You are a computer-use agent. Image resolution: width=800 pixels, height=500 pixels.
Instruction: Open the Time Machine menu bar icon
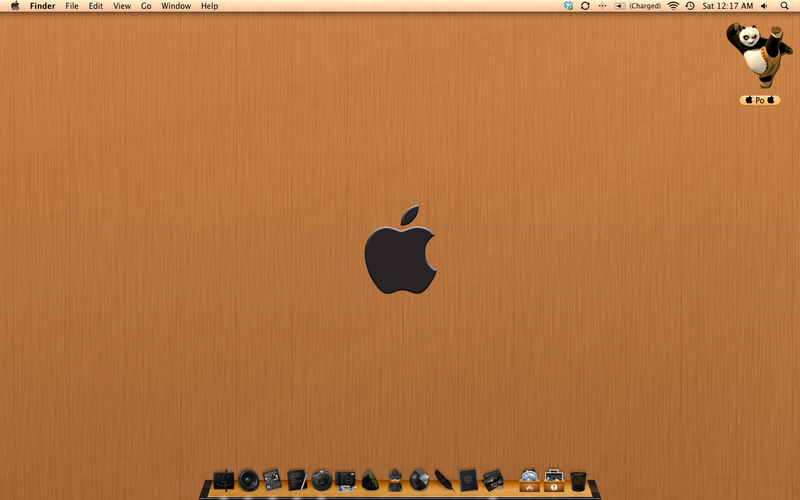pyautogui.click(x=690, y=6)
